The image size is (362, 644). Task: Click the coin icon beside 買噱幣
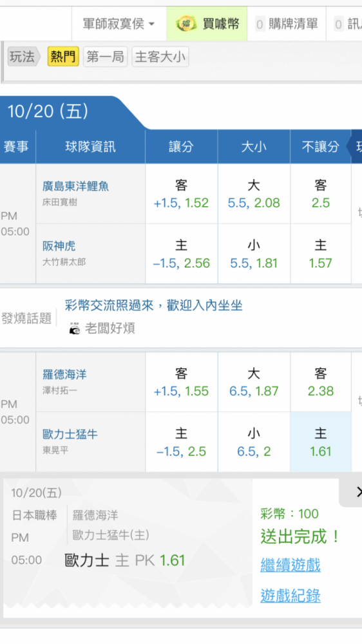pos(186,24)
